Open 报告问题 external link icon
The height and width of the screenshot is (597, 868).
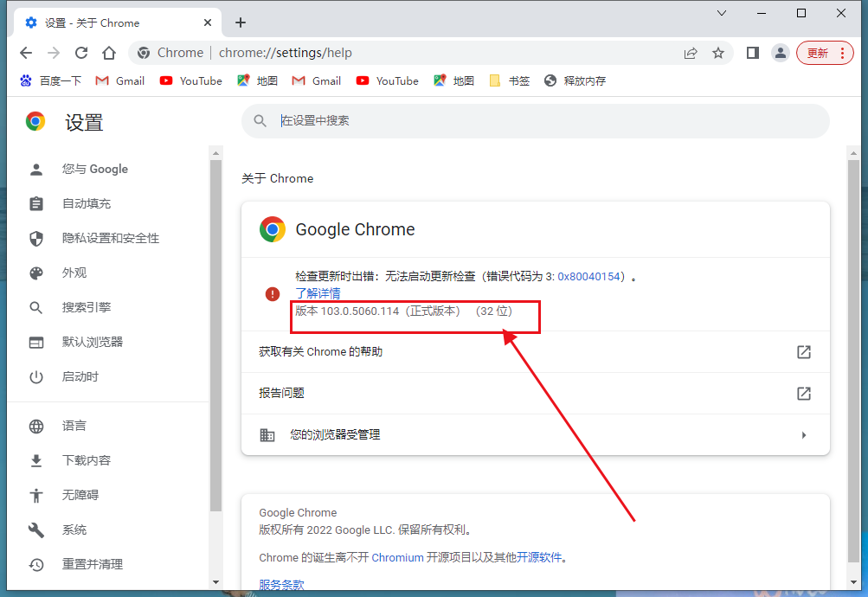click(804, 394)
